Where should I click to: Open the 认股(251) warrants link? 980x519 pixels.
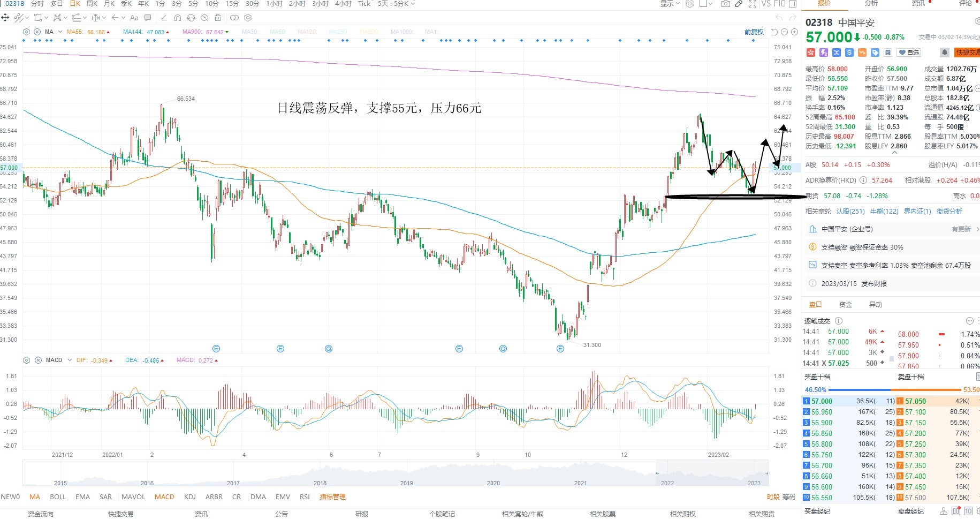[850, 211]
